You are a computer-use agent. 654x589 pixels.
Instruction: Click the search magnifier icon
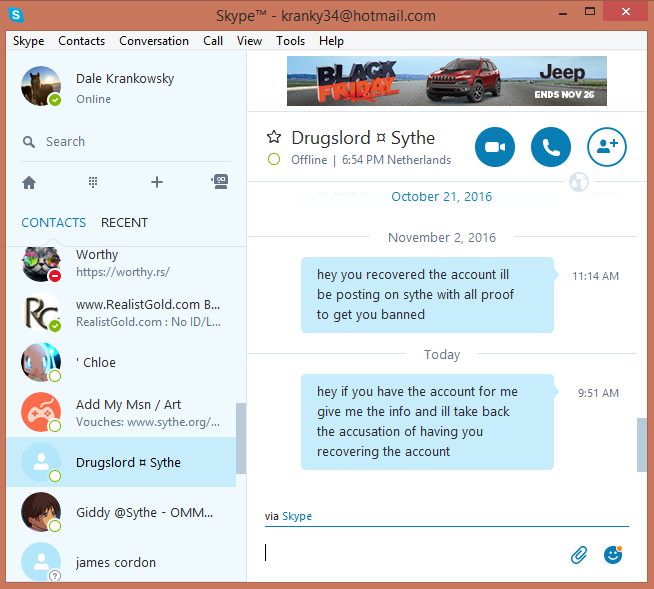(x=28, y=142)
